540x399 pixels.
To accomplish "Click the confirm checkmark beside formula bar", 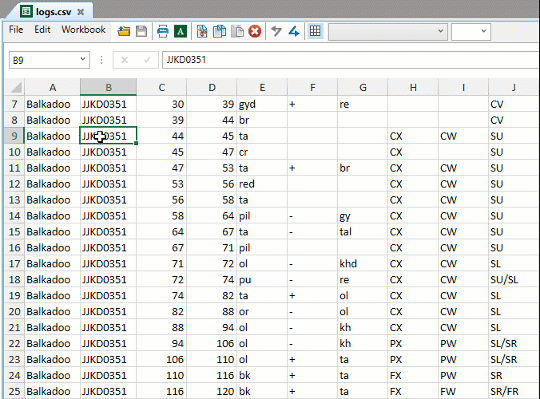I will point(147,60).
